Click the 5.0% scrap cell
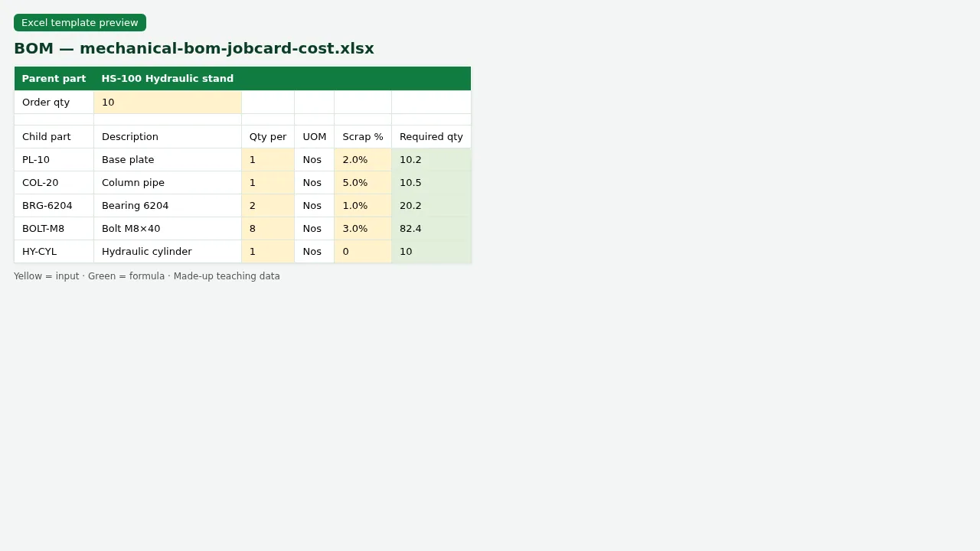The height and width of the screenshot is (551, 980). pos(363,183)
